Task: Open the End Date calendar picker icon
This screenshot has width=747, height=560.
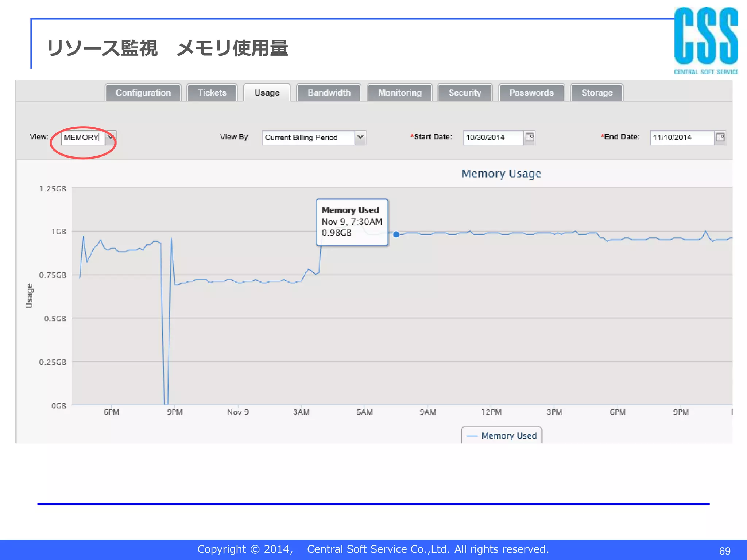Action: 720,137
